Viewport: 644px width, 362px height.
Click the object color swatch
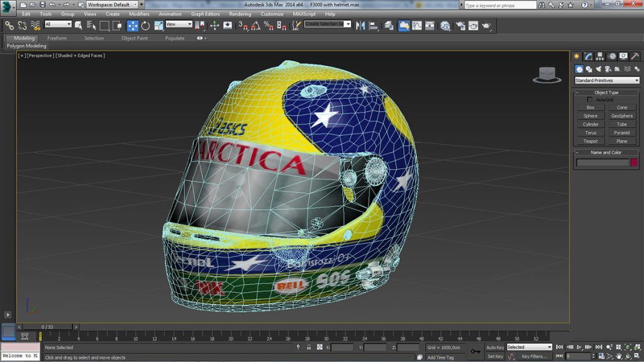point(634,163)
